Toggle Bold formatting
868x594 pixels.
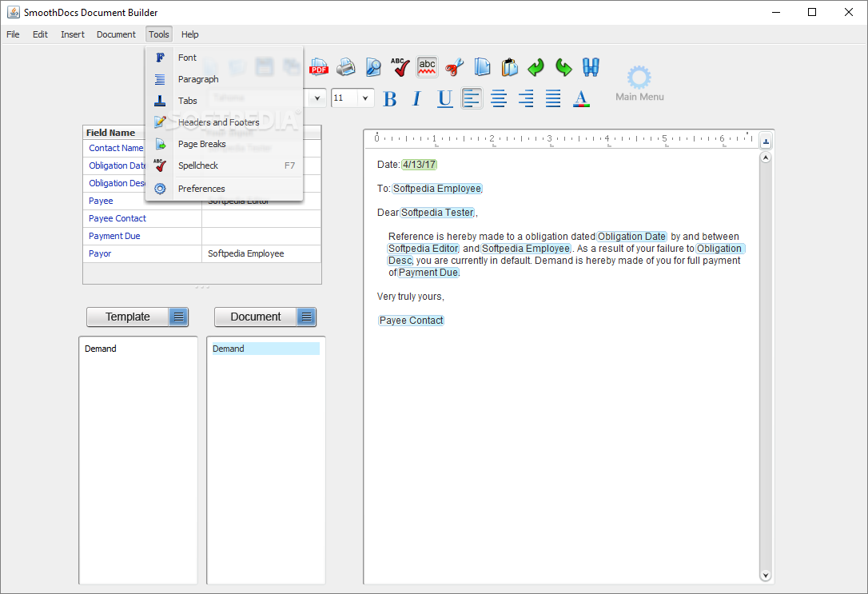click(390, 98)
